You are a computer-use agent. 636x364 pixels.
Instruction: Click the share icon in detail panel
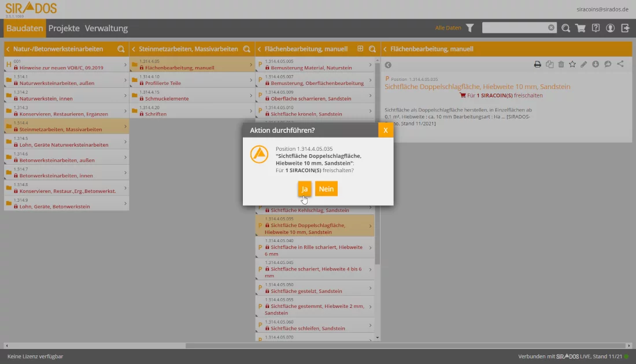(620, 64)
